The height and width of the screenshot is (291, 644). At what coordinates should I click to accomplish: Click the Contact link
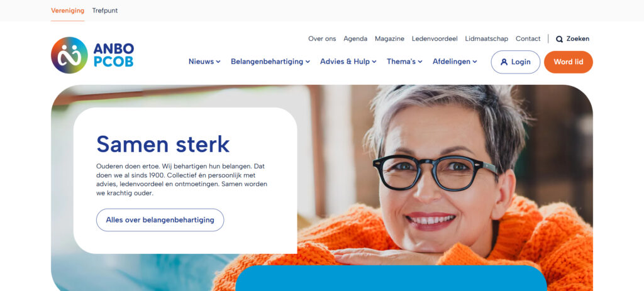pyautogui.click(x=528, y=38)
